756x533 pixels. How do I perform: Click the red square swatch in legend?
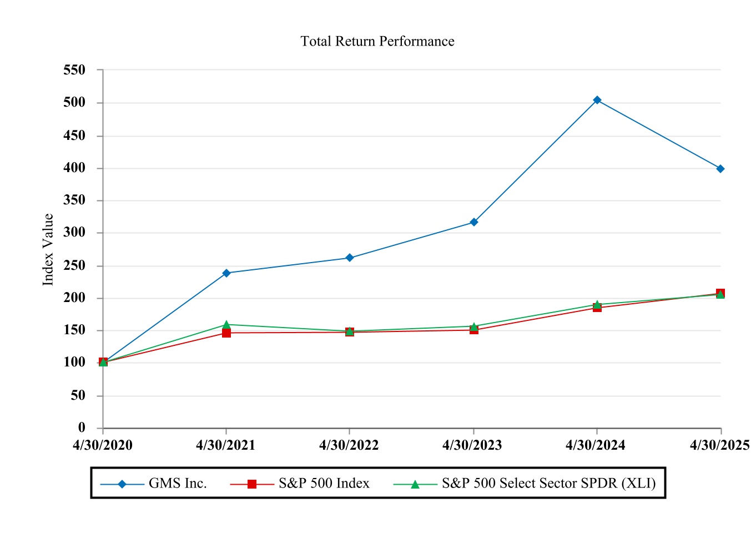click(252, 484)
